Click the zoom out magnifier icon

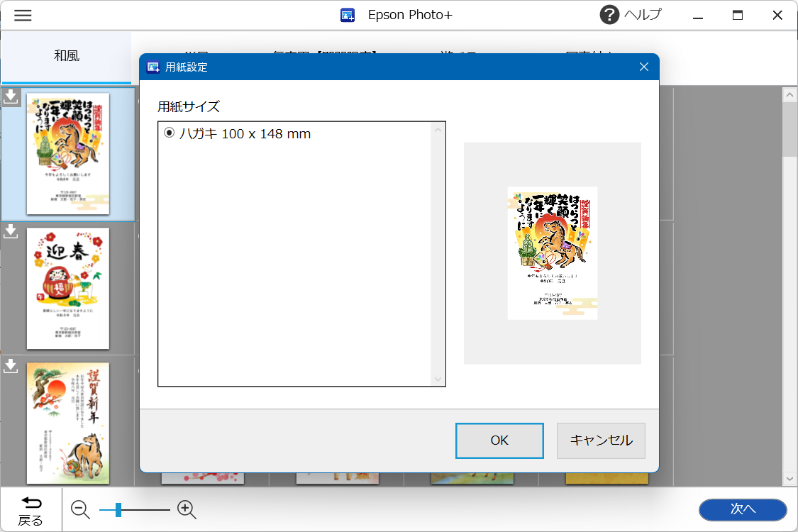click(x=80, y=509)
